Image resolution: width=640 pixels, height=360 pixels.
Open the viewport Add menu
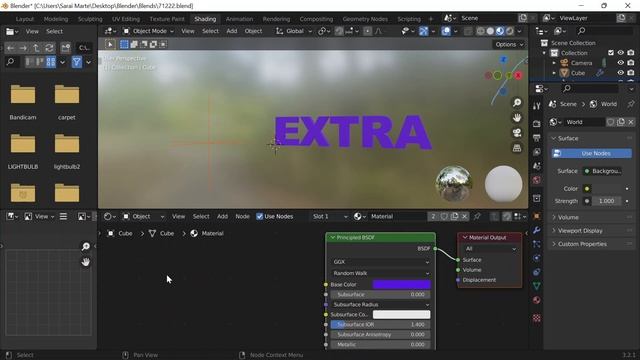click(x=231, y=31)
